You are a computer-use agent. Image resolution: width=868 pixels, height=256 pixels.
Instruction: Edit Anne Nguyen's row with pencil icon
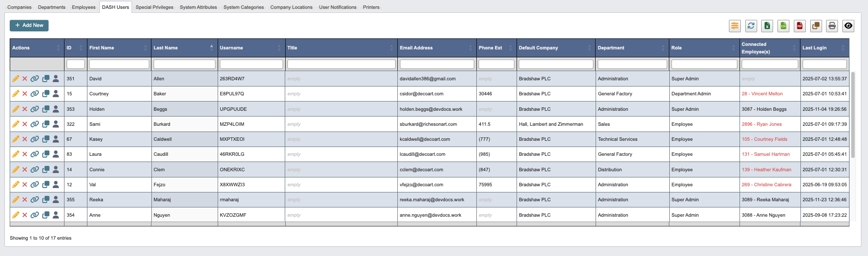point(15,215)
